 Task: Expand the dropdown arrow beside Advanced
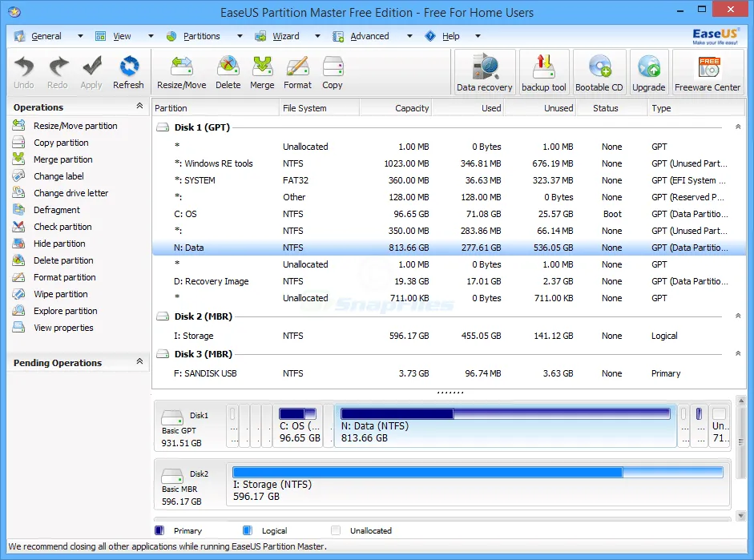pyautogui.click(x=409, y=36)
